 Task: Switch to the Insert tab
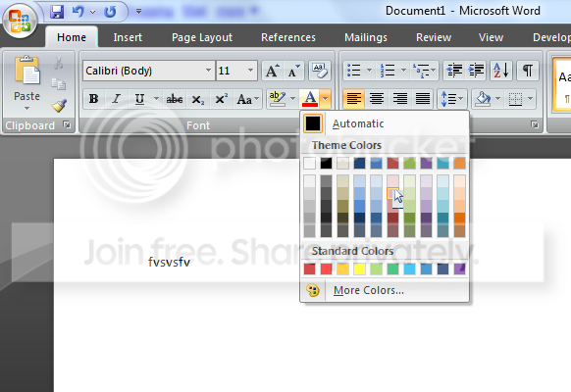[128, 37]
